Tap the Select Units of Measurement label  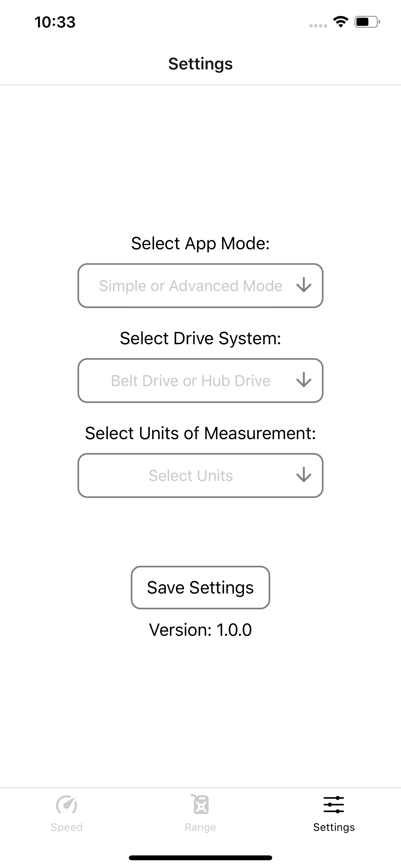click(200, 433)
